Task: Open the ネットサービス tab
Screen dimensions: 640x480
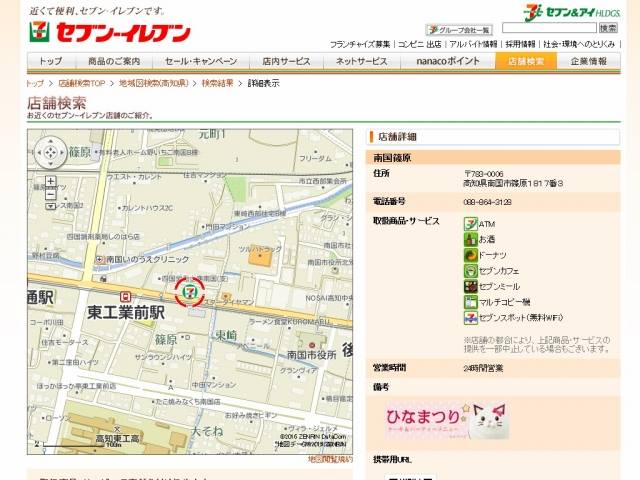Action: (x=362, y=61)
